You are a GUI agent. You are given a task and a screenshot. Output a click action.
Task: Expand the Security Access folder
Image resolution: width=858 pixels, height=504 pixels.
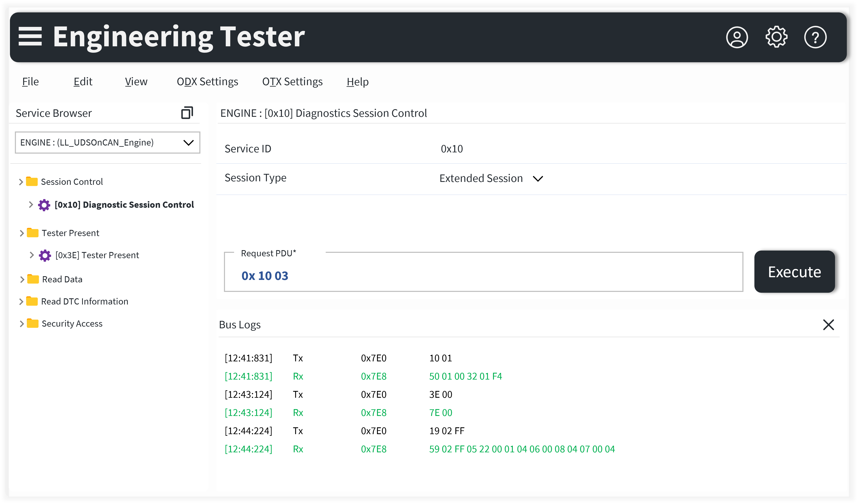(x=22, y=324)
